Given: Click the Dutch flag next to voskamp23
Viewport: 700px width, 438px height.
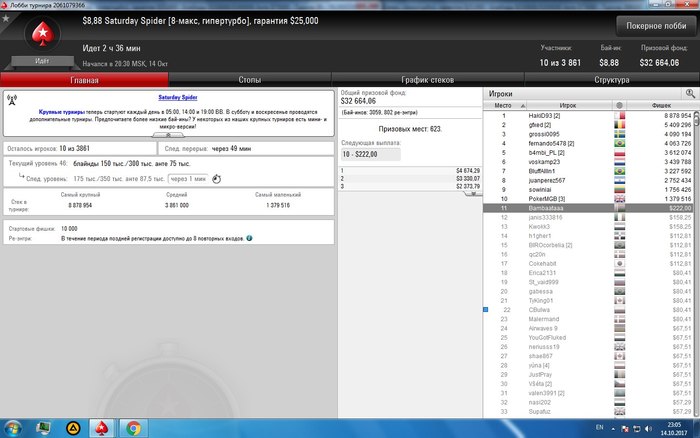Looking at the screenshot, I should [619, 162].
